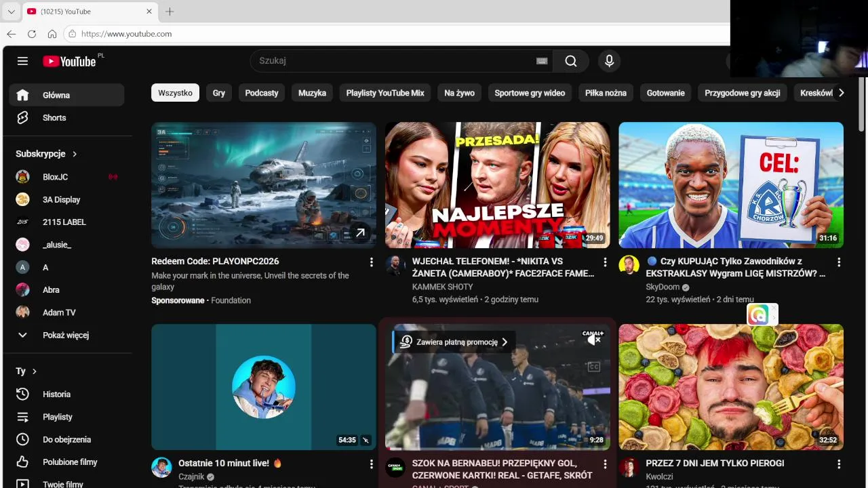Open NAJLEPSZE MOMENTY video thumbnail

pos(498,185)
